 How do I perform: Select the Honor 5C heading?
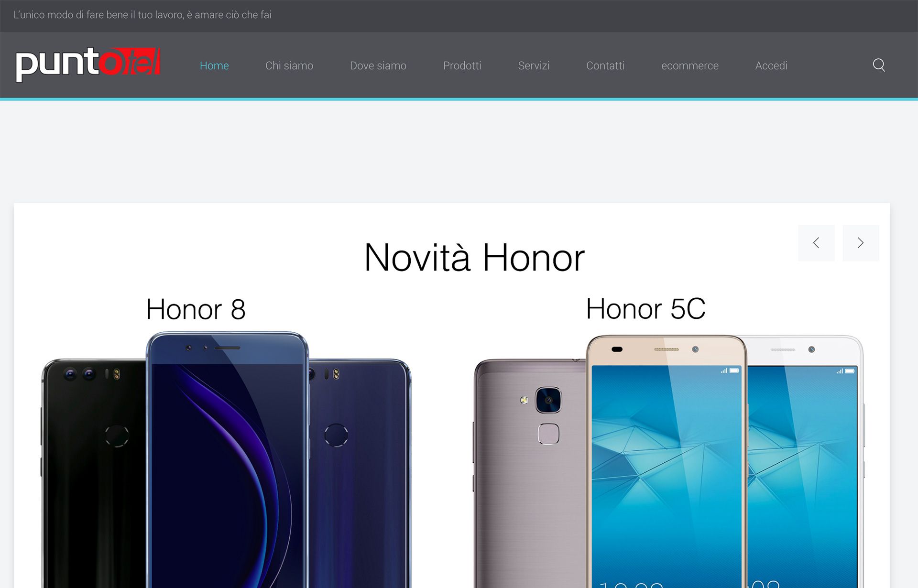click(x=645, y=309)
